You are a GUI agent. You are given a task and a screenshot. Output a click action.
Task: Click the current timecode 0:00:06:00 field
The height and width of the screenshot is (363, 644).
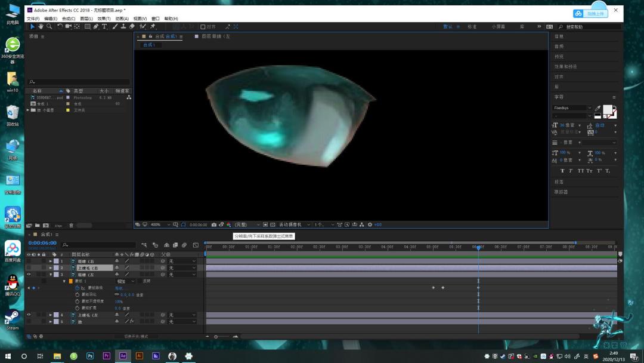[42, 243]
